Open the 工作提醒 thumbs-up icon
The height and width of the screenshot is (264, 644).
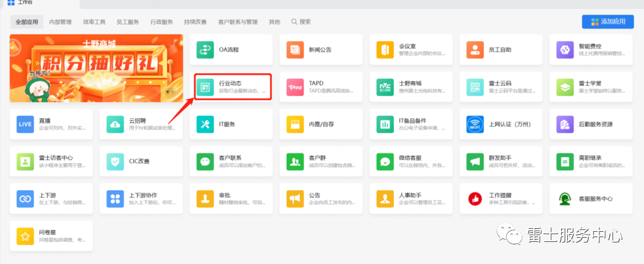(x=475, y=199)
